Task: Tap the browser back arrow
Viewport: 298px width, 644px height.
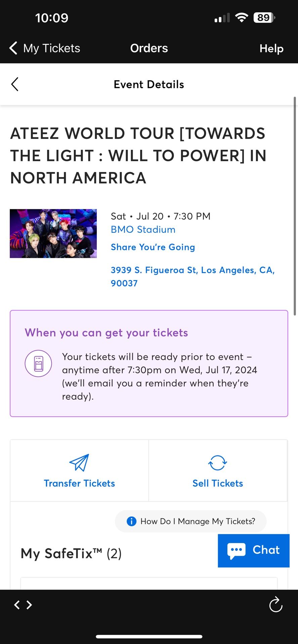Action: [x=17, y=605]
